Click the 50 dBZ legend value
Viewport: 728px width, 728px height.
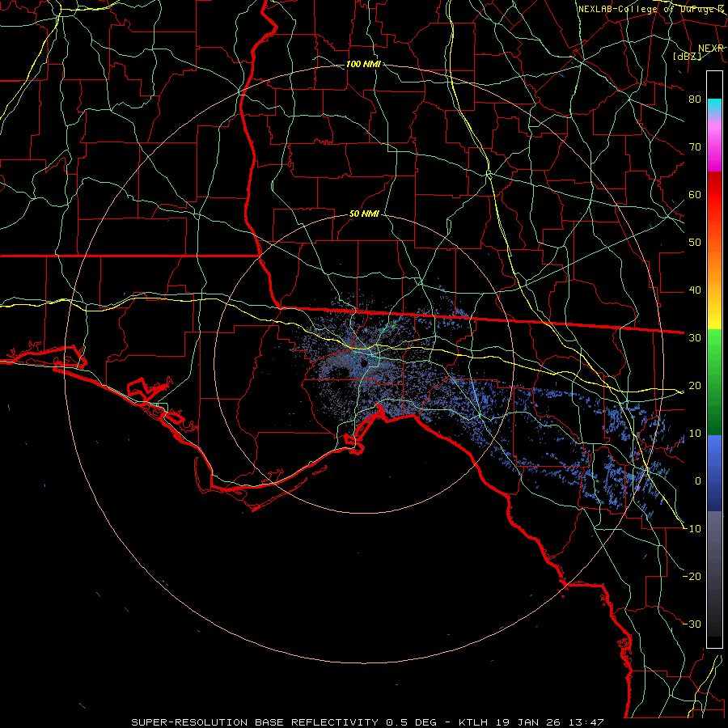695,243
